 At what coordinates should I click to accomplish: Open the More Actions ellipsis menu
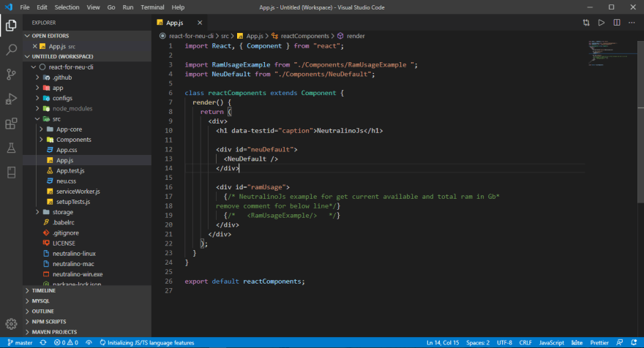pyautogui.click(x=632, y=23)
